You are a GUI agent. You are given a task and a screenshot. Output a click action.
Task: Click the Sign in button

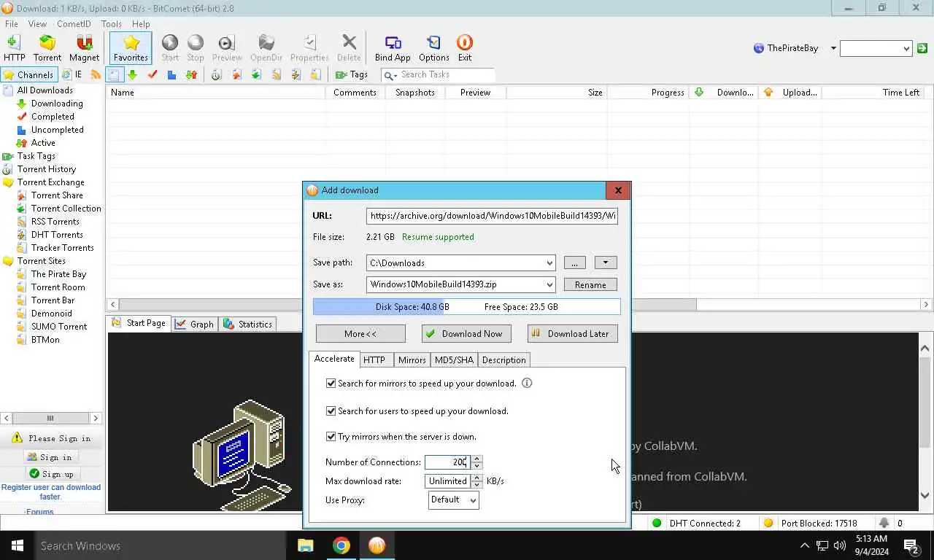pyautogui.click(x=50, y=457)
